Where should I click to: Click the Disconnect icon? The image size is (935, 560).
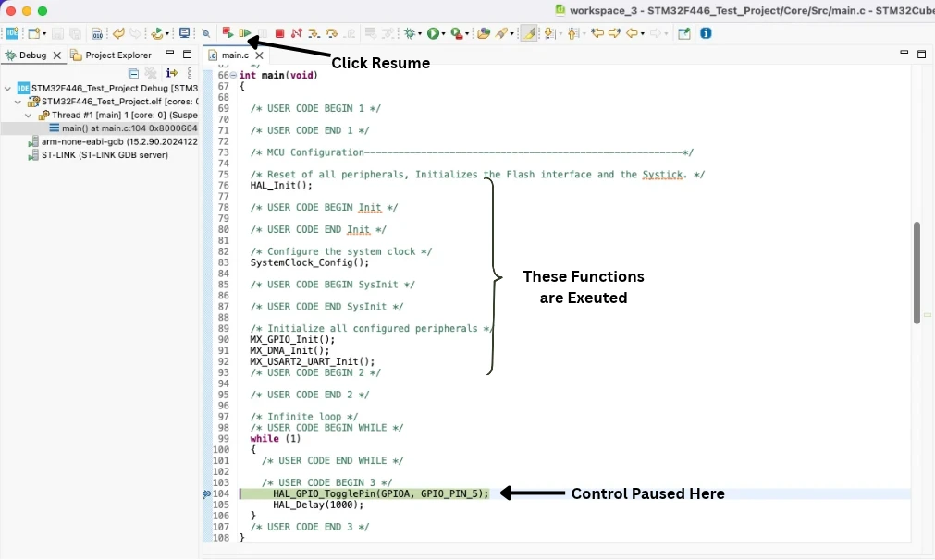coord(296,33)
